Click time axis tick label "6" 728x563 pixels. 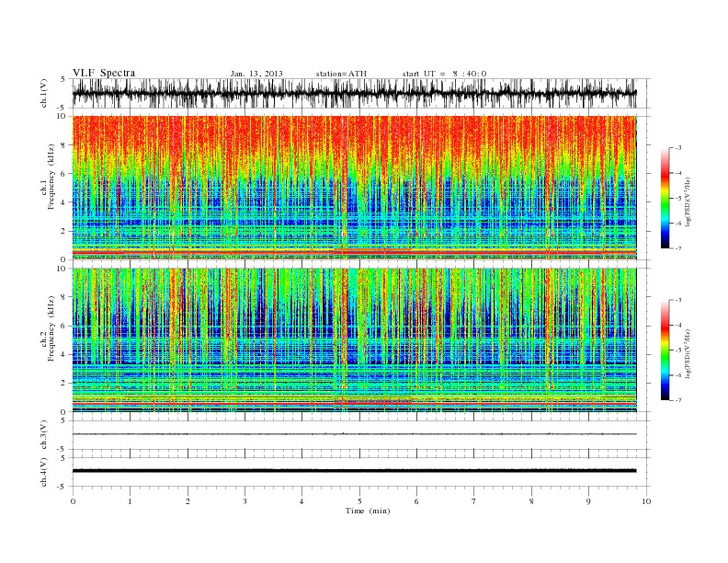(x=416, y=501)
